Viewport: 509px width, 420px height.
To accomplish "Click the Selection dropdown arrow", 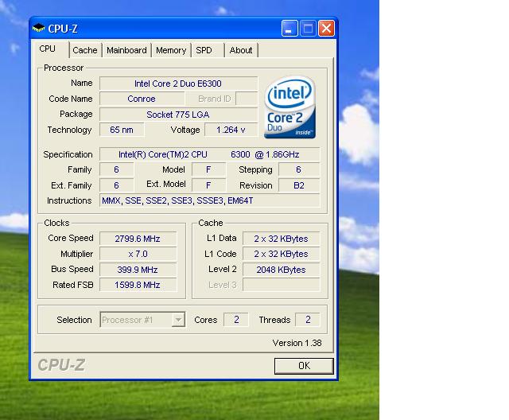I will pos(178,320).
